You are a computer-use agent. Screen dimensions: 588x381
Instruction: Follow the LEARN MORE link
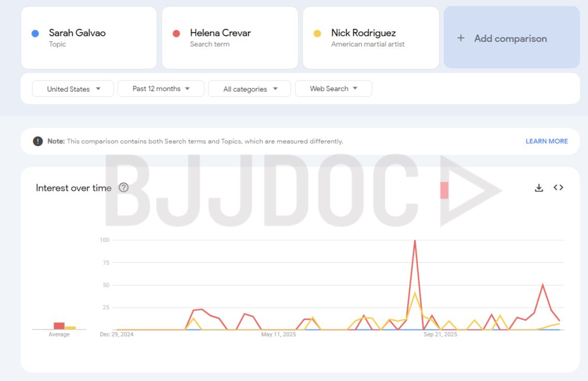(x=547, y=141)
